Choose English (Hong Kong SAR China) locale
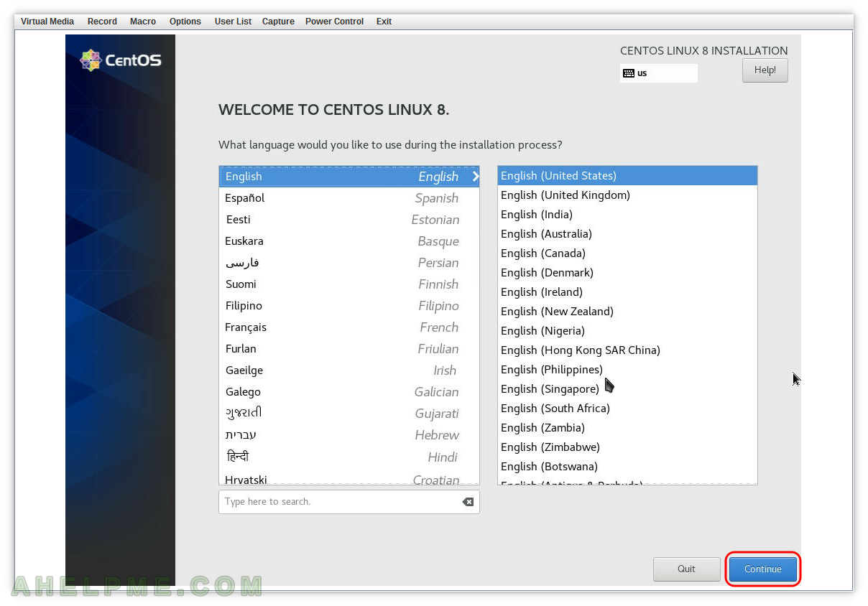The width and height of the screenshot is (868, 606). (x=627, y=350)
